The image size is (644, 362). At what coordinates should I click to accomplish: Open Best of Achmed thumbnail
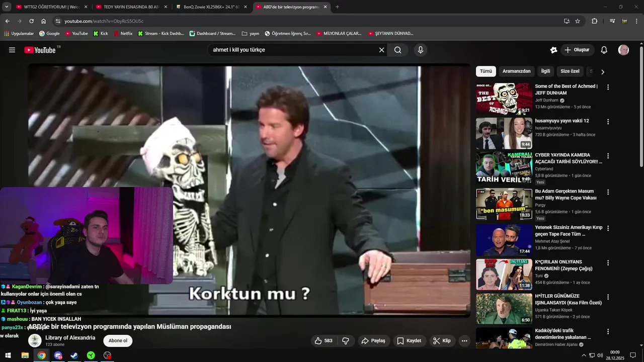[504, 99]
